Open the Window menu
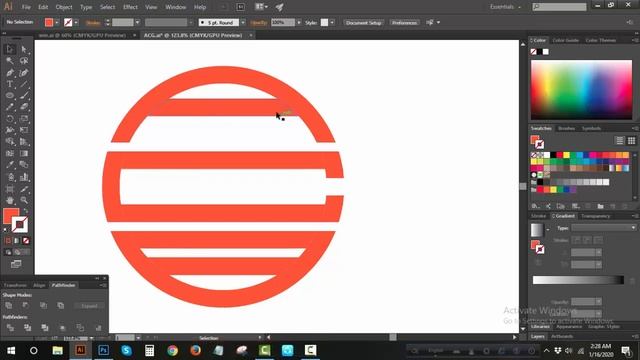 [x=176, y=7]
